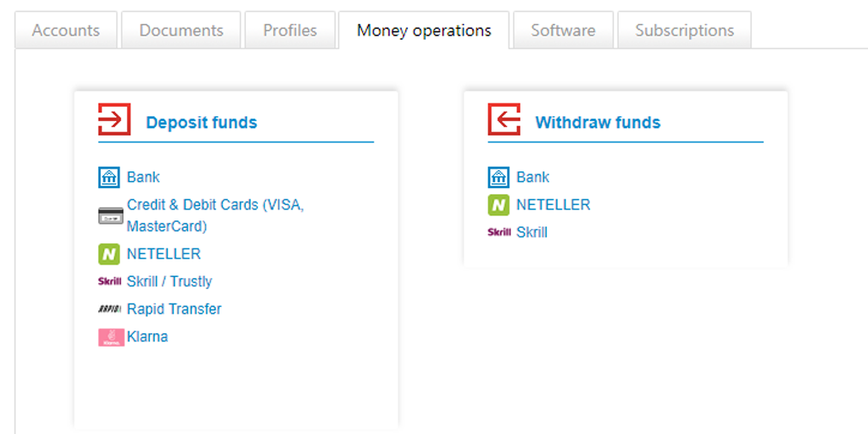Click the Skrill logo in Deposit funds
The width and height of the screenshot is (868, 434).
click(x=109, y=281)
